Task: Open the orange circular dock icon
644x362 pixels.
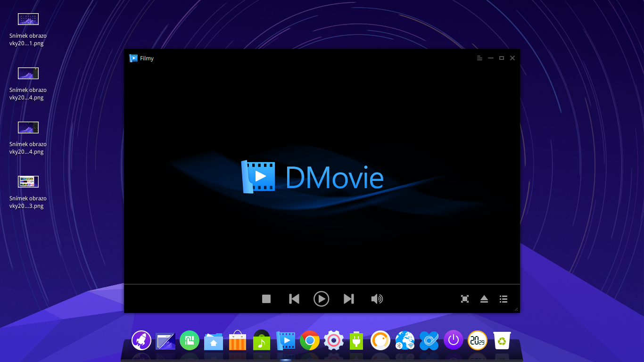Action: pos(380,340)
